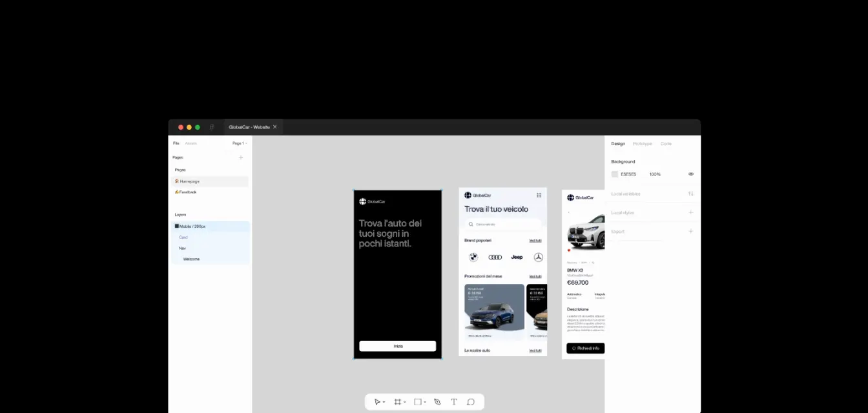Viewport: 868px width, 413px height.
Task: Click the BMW brand logo
Action: pyautogui.click(x=473, y=257)
